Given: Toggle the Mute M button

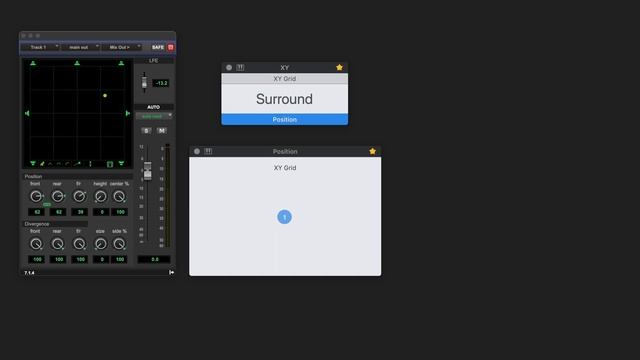Looking at the screenshot, I should click(x=162, y=131).
